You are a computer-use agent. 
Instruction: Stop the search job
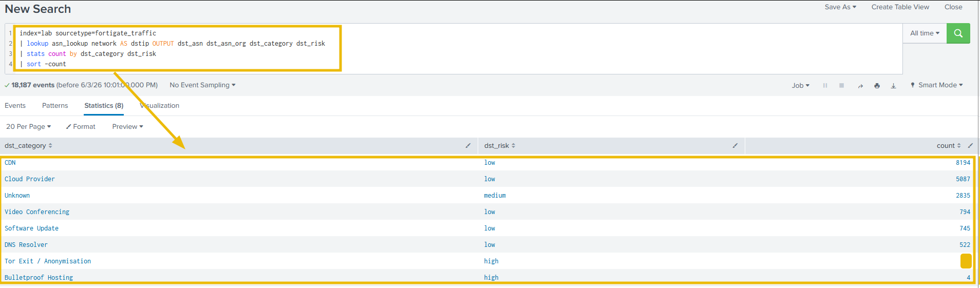point(841,86)
